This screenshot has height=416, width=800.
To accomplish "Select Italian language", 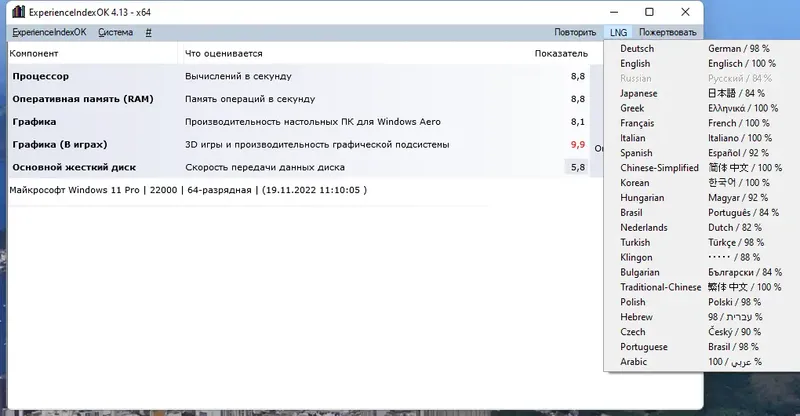I will click(x=702, y=138).
